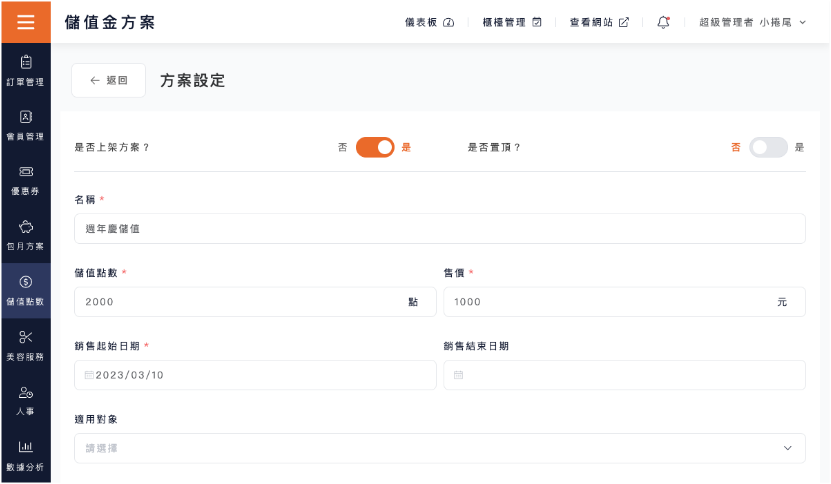Click the 售價 input showing 1000
This screenshot has width=831, height=484.
coord(624,302)
